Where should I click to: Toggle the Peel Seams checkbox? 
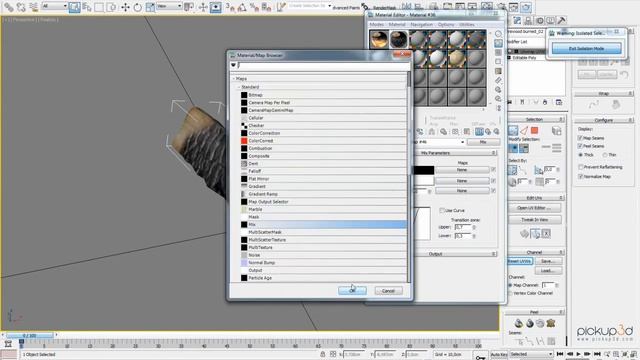click(580, 146)
